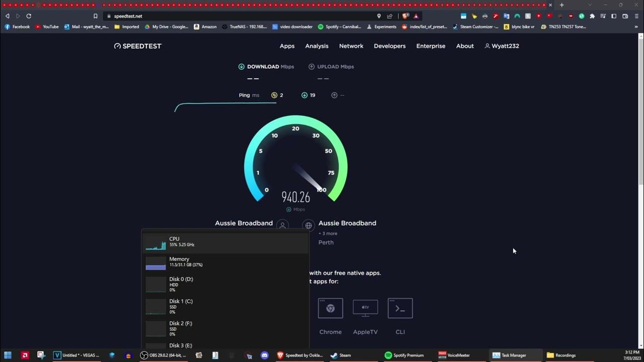Toggle the browser sidebar panel icon

pos(614,16)
